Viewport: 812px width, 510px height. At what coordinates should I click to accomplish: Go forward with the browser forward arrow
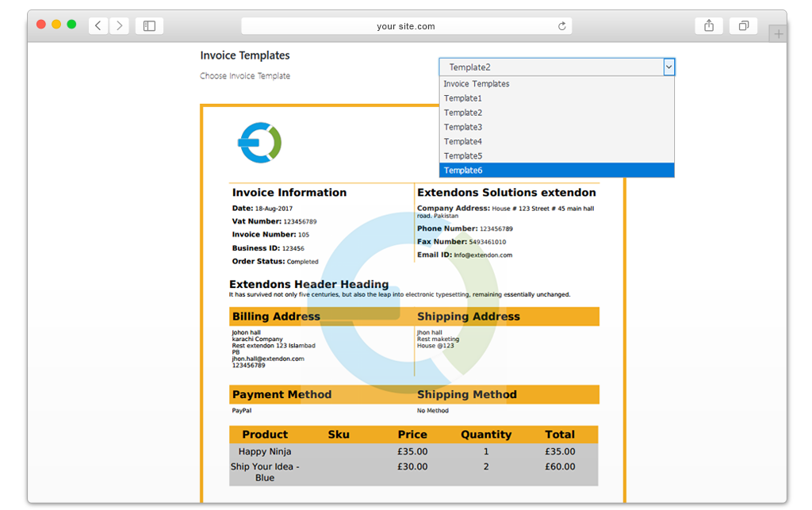(x=119, y=25)
